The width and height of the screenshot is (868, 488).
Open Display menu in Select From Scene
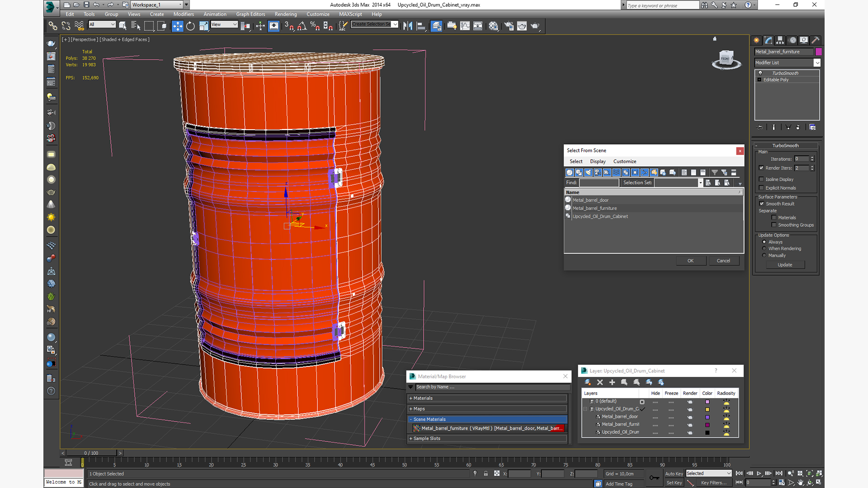click(x=598, y=161)
